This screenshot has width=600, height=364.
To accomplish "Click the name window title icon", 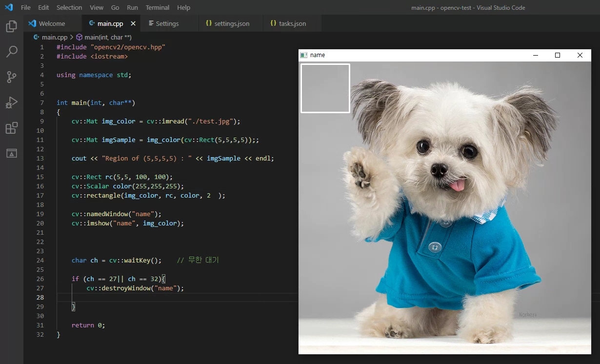I will click(x=304, y=55).
